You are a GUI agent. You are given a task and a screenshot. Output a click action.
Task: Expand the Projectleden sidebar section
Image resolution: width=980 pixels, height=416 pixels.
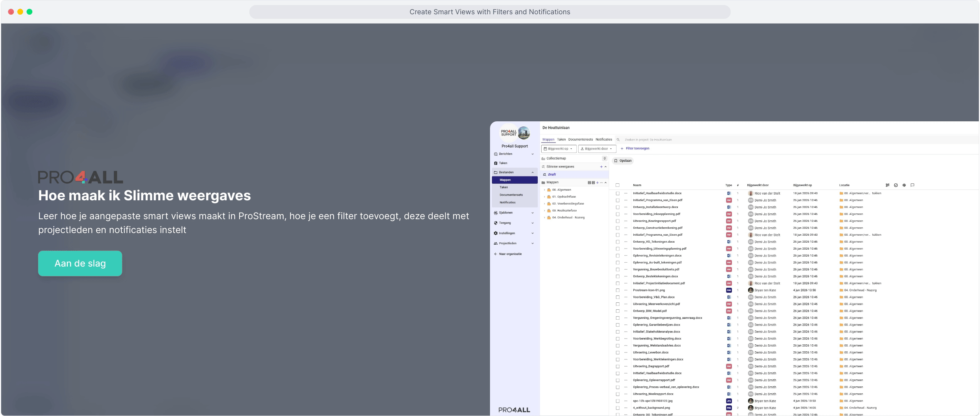click(x=533, y=243)
